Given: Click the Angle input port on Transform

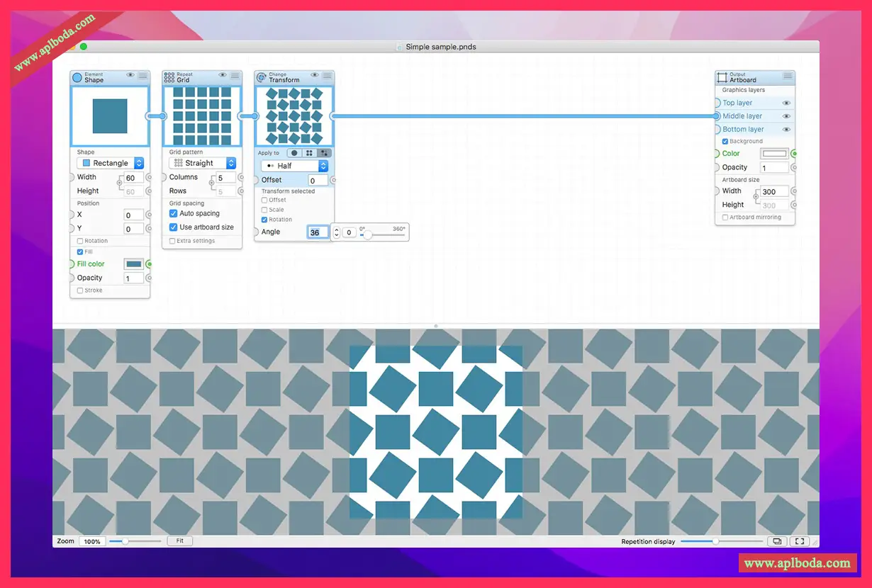Looking at the screenshot, I should click(x=255, y=232).
